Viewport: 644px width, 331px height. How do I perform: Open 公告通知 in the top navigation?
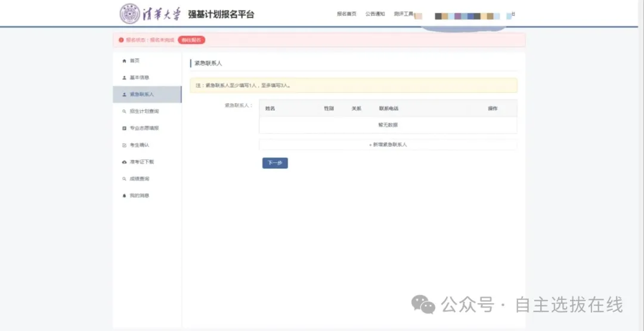pyautogui.click(x=375, y=14)
